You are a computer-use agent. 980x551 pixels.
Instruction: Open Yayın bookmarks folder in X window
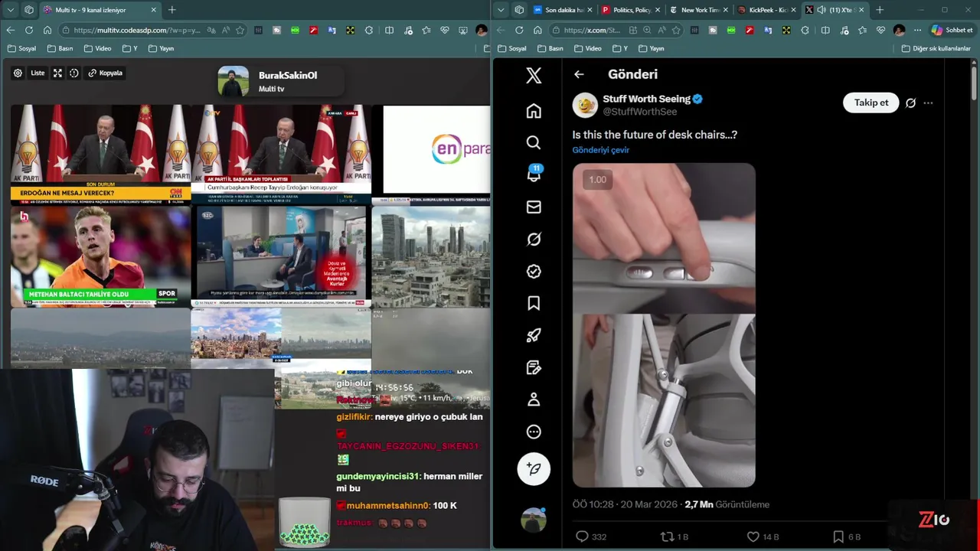[x=651, y=48]
